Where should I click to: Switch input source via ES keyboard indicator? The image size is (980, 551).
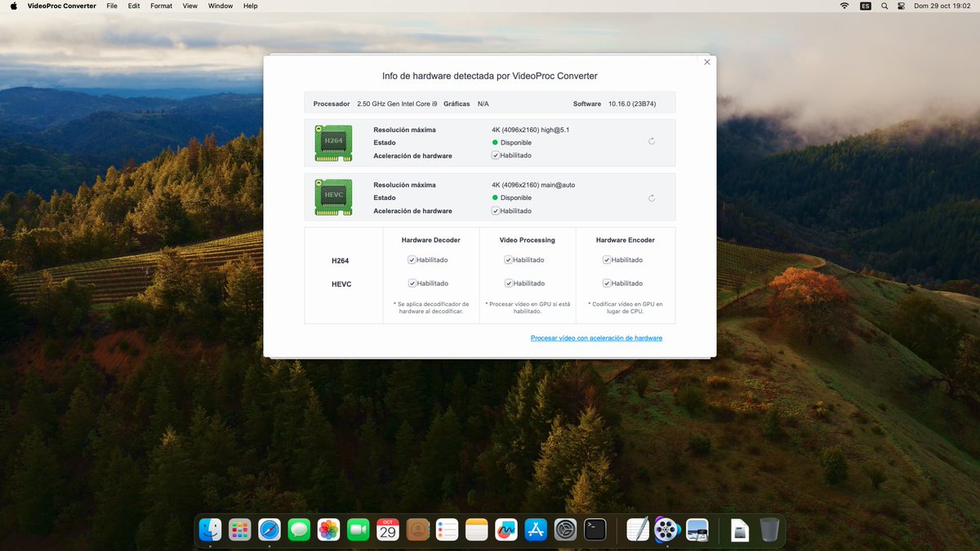(x=865, y=6)
